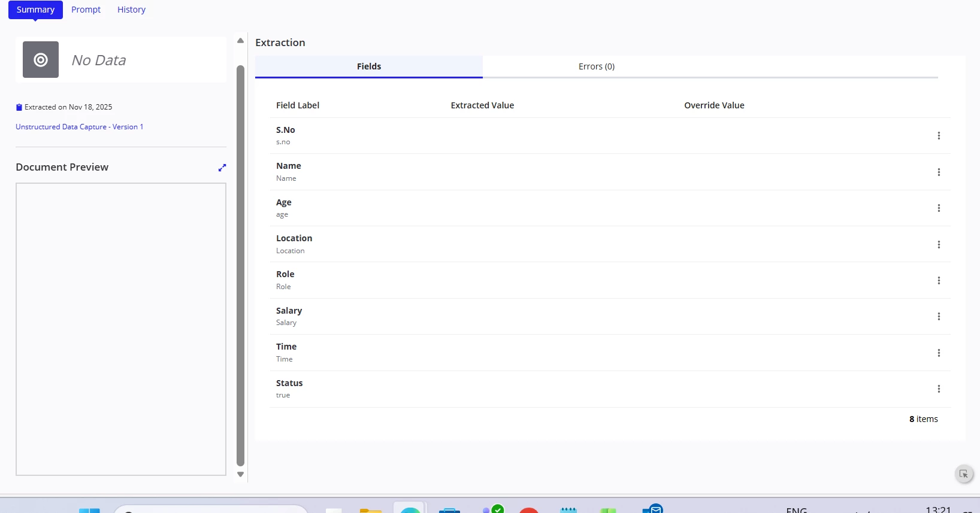Open the options menu for the Status row
Screen dimensions: 980x513
point(939,389)
